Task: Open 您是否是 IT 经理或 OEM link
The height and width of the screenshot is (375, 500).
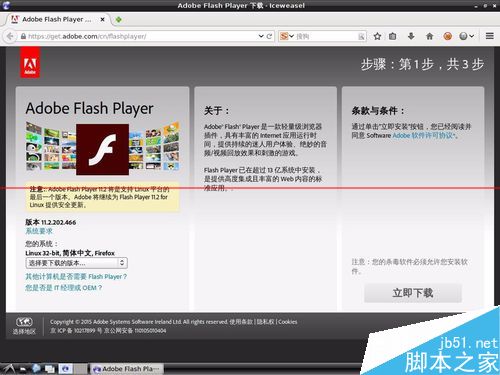Action: [63, 288]
